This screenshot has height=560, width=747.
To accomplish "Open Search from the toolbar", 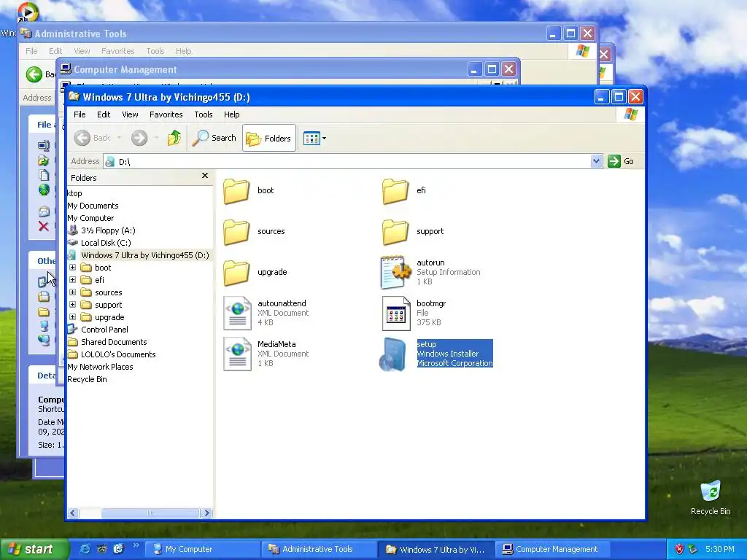I will click(x=214, y=138).
